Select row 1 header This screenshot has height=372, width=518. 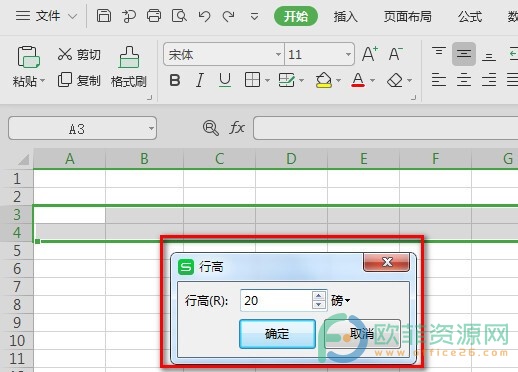pyautogui.click(x=17, y=179)
